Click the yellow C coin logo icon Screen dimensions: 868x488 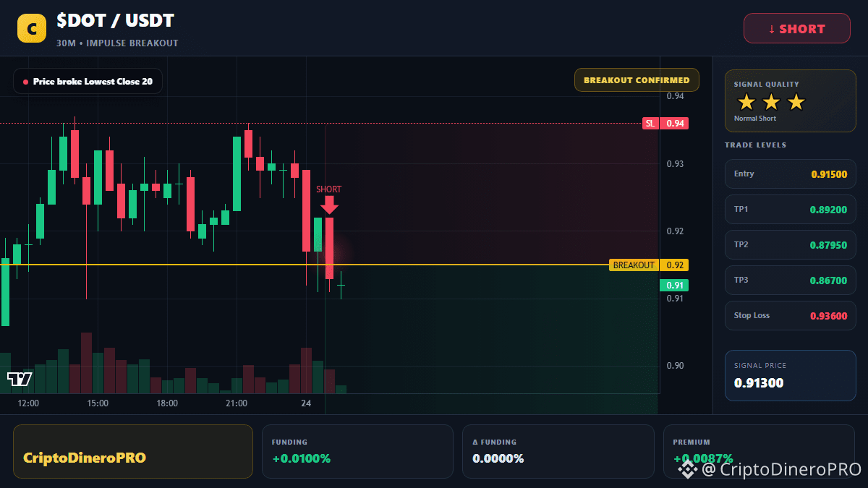click(32, 28)
